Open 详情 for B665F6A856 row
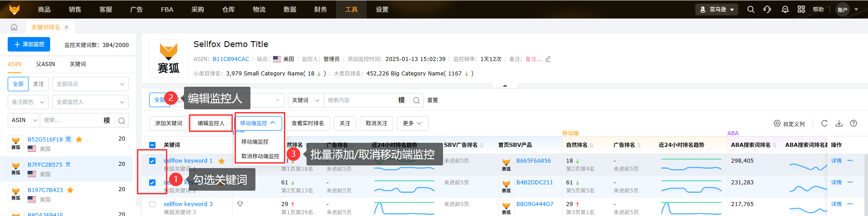Viewport: 868px width, 216px height. point(836,161)
